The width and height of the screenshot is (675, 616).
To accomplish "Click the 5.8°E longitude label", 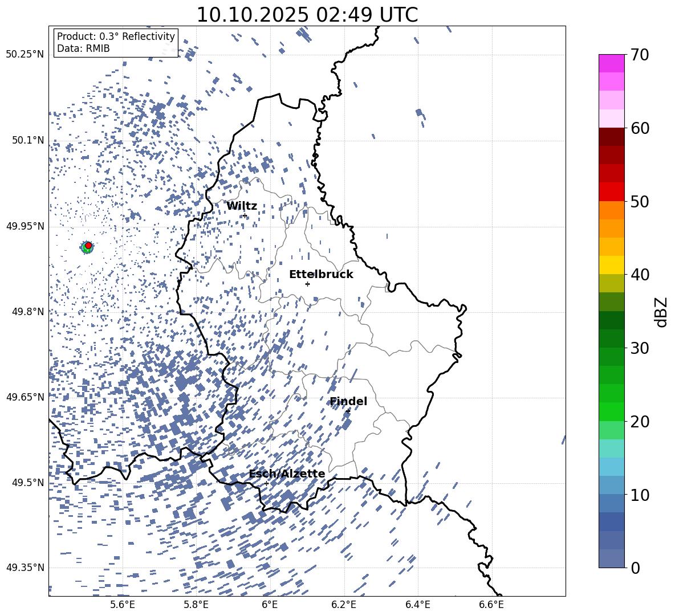I will click(196, 605).
